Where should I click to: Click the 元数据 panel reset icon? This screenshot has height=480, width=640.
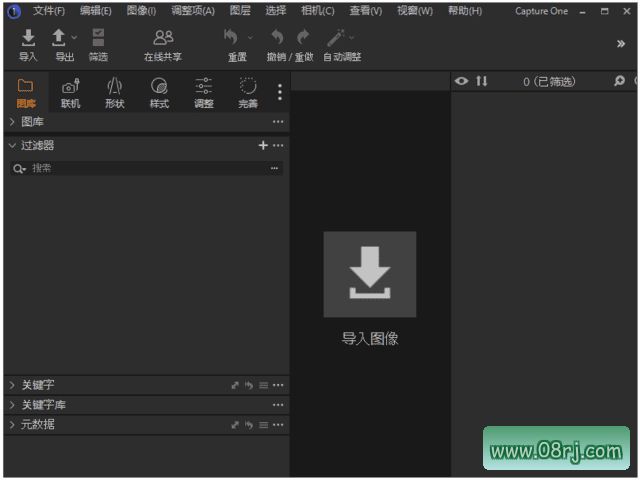pos(249,425)
